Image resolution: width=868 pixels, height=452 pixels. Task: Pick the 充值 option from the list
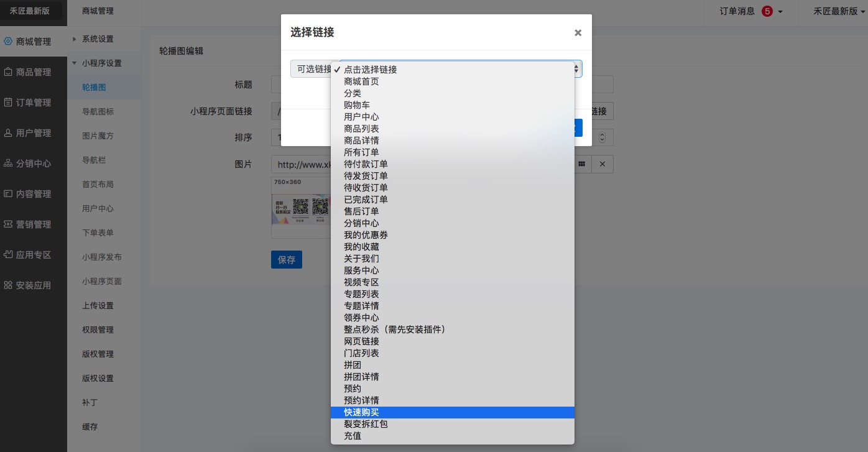coord(353,436)
